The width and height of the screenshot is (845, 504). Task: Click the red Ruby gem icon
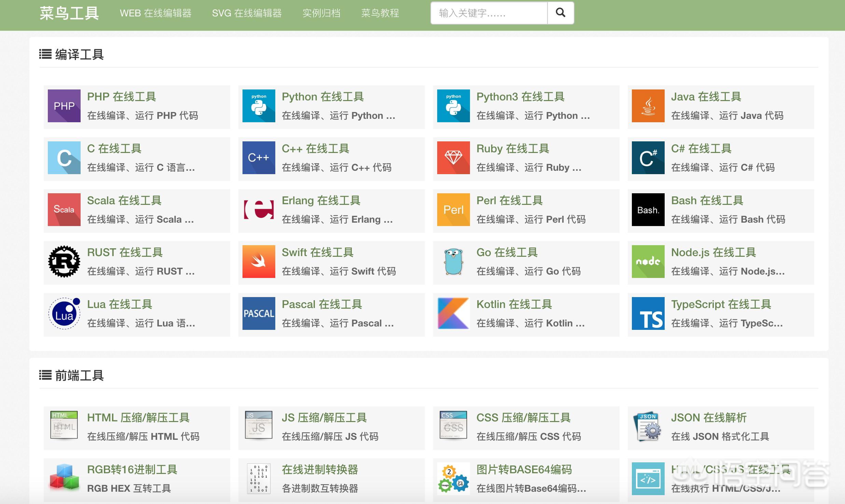(453, 158)
